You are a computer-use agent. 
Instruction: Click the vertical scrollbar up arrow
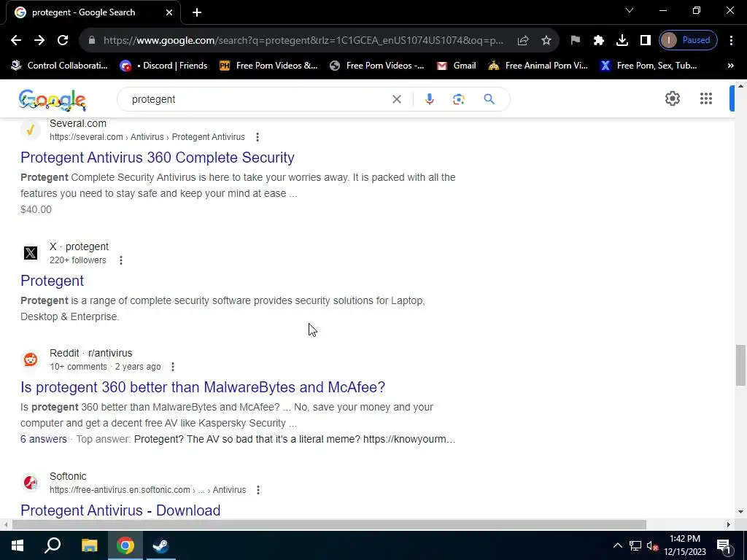(740, 86)
